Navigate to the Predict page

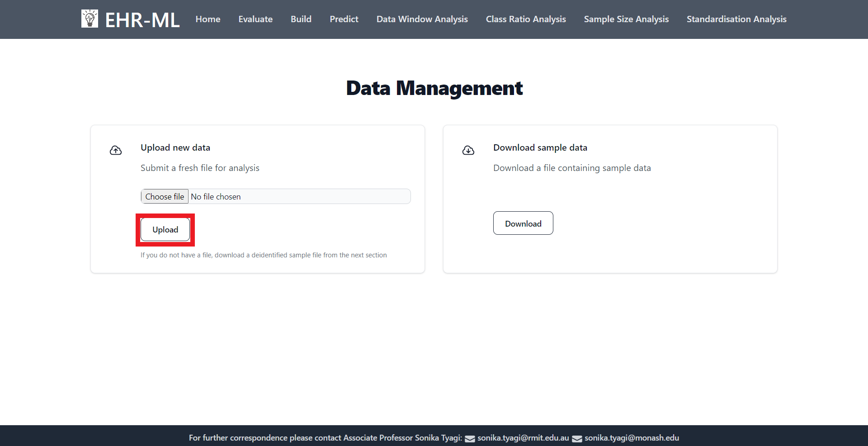click(344, 19)
